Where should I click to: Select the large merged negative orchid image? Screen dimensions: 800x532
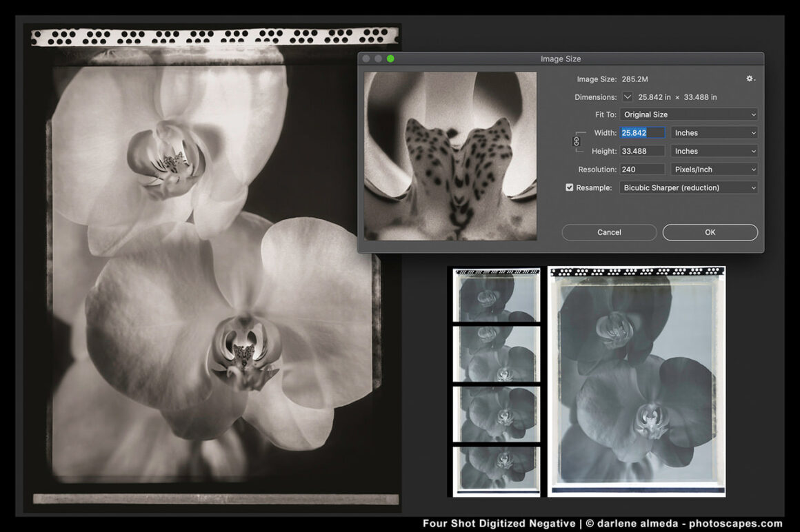pos(636,380)
